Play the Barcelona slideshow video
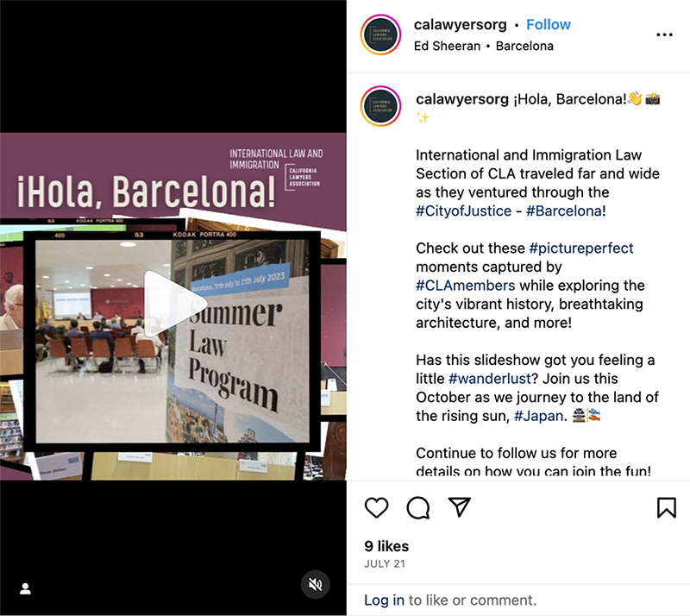The height and width of the screenshot is (616, 690). click(x=173, y=304)
